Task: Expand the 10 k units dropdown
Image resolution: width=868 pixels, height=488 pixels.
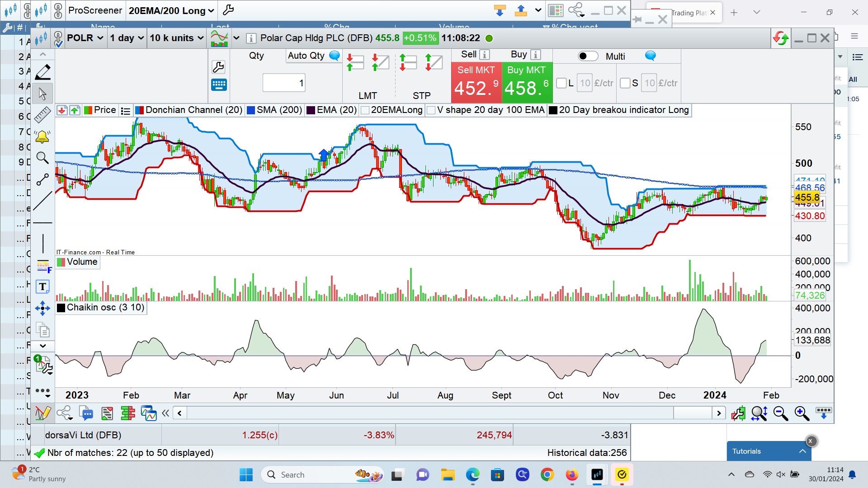Action: click(176, 38)
